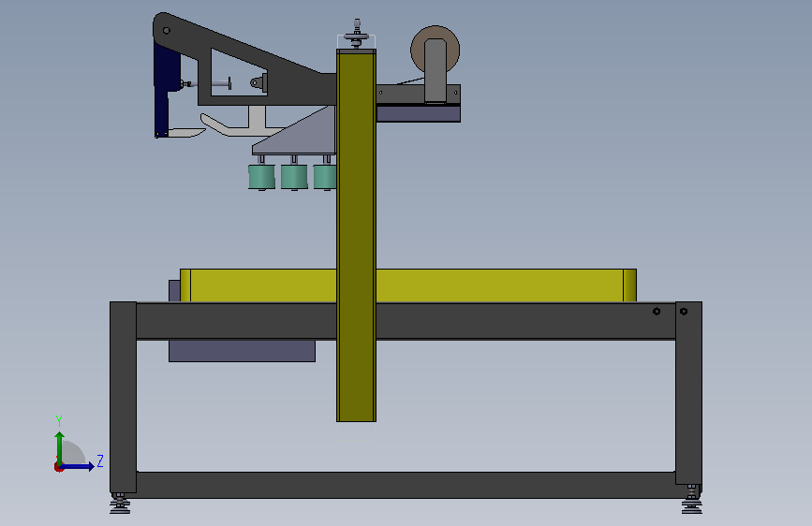
Task: Select the middle green cylinder under the bracket
Action: (294, 177)
